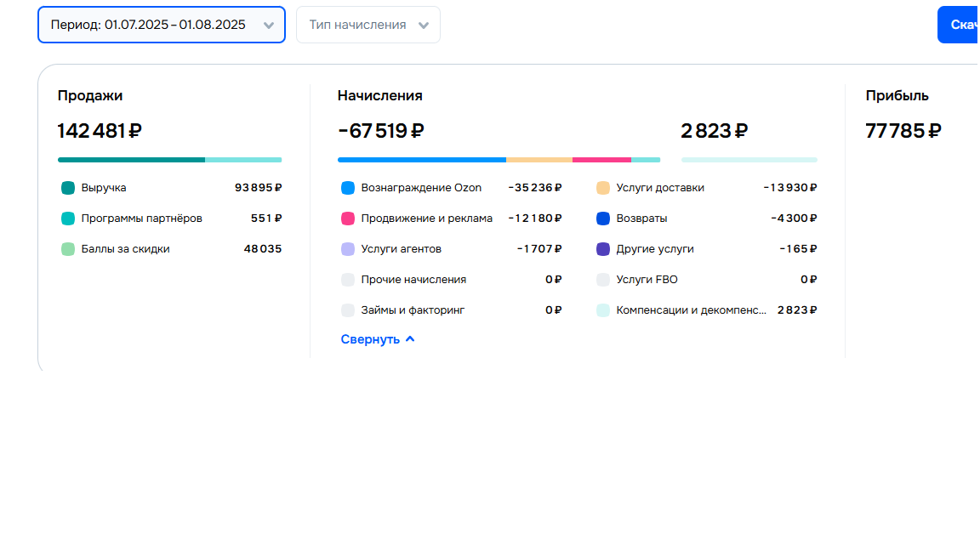Click the Другие услуги purple marker
The width and height of the screenshot is (980, 551).
[603, 249]
